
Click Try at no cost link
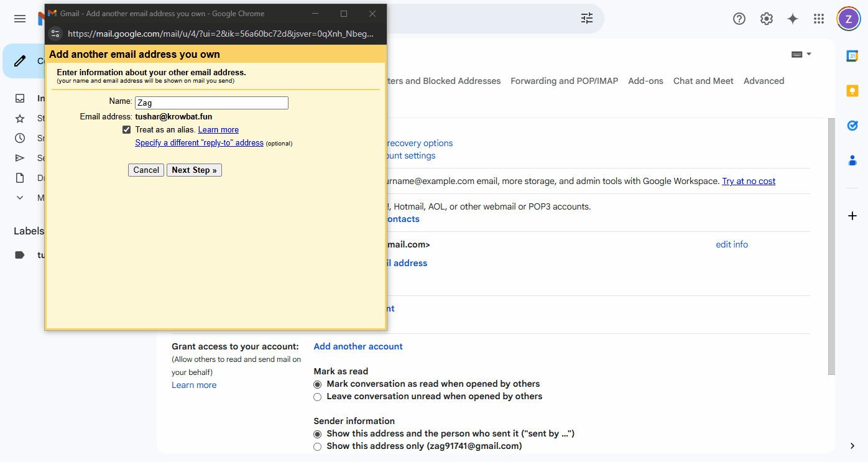coord(749,181)
